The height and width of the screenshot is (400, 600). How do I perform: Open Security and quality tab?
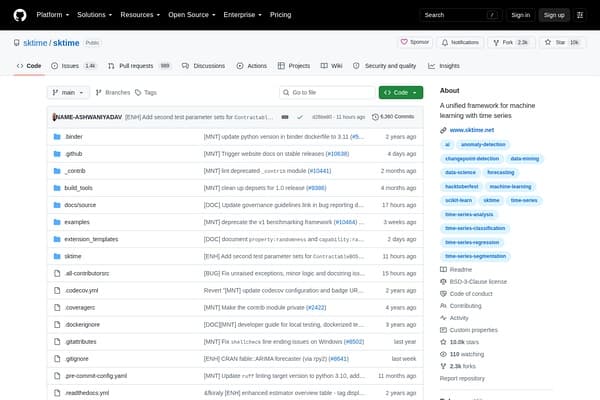(385, 66)
